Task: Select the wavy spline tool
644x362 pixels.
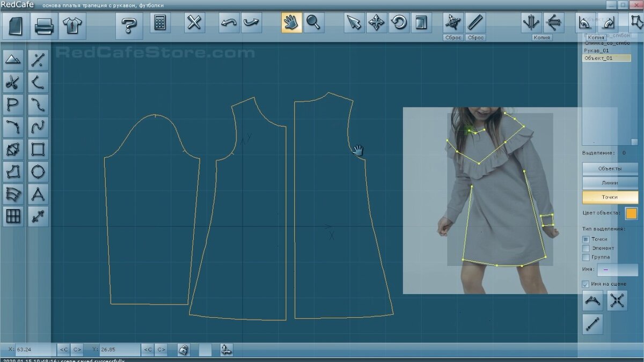Action: point(38,127)
